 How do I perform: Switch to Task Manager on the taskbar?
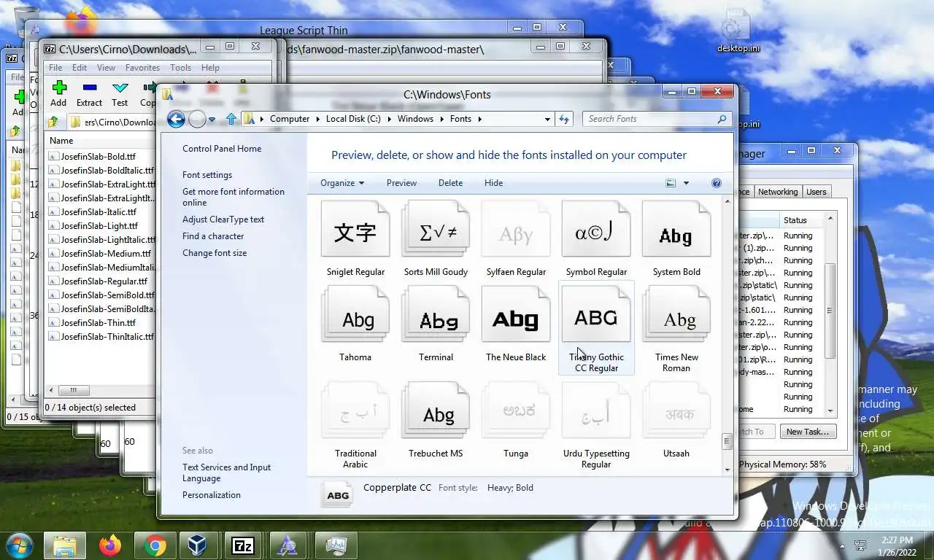coord(336,545)
